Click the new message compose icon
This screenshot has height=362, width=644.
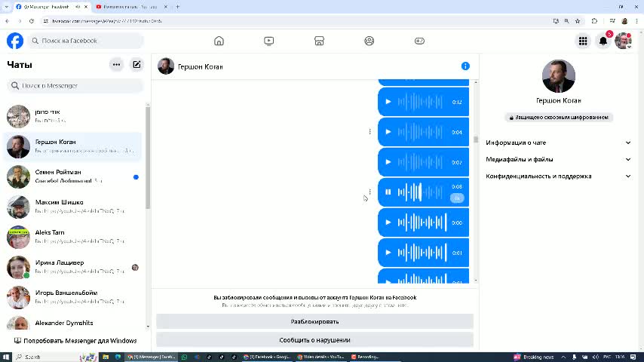[x=136, y=65]
